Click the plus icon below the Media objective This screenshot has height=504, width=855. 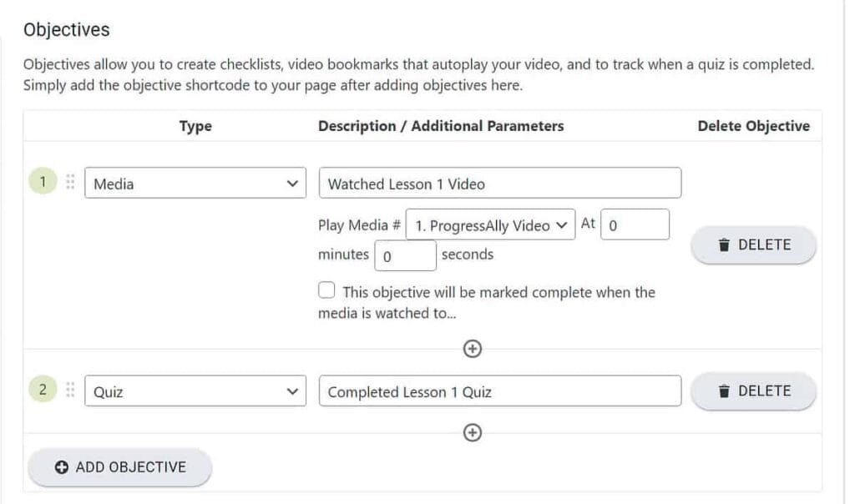coord(473,349)
